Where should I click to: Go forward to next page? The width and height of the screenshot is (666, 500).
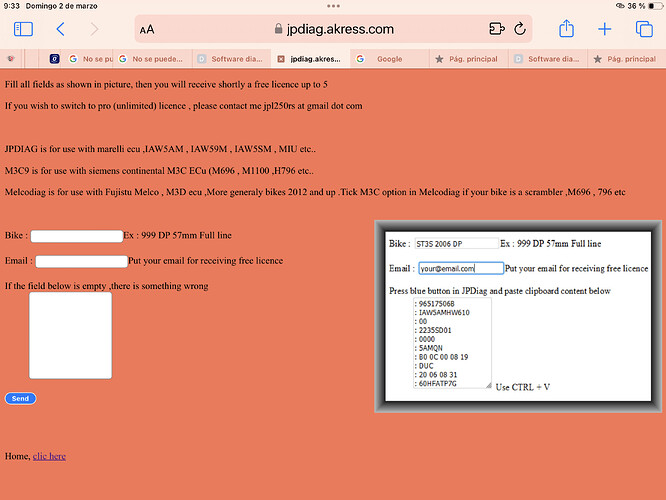pos(94,29)
